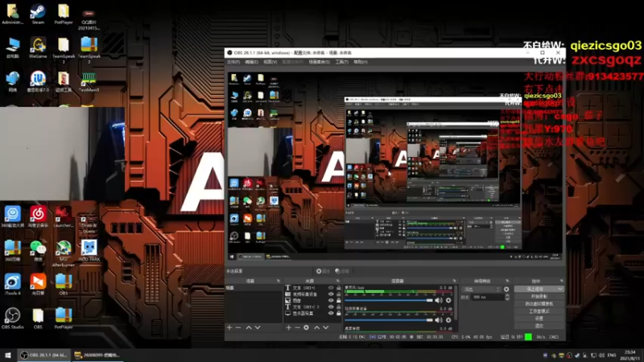644x362 pixels.
Task: Adjust the microphone/Aux volume slider
Action: (x=389, y=300)
